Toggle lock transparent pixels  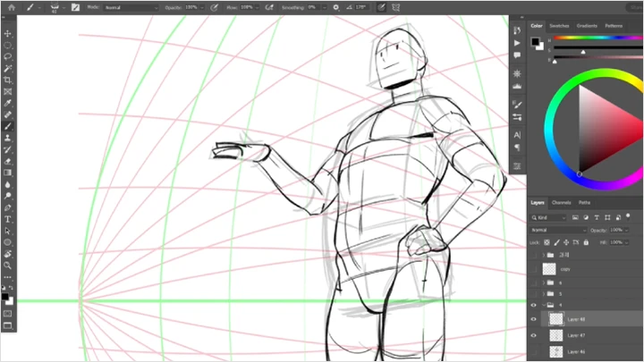547,242
